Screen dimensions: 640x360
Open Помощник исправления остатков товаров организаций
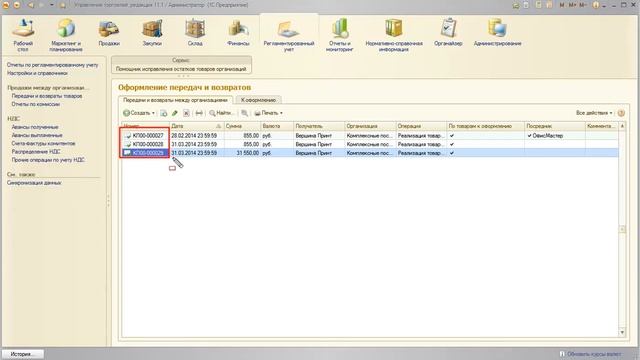tap(181, 69)
